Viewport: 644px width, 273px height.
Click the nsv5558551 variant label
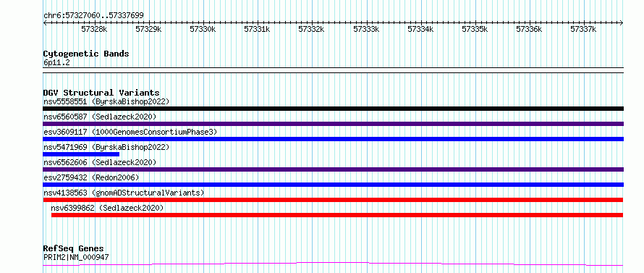point(106,101)
